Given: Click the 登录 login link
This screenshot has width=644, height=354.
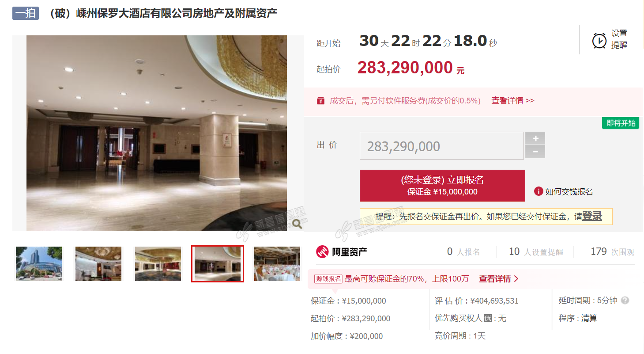Looking at the screenshot, I should (592, 216).
